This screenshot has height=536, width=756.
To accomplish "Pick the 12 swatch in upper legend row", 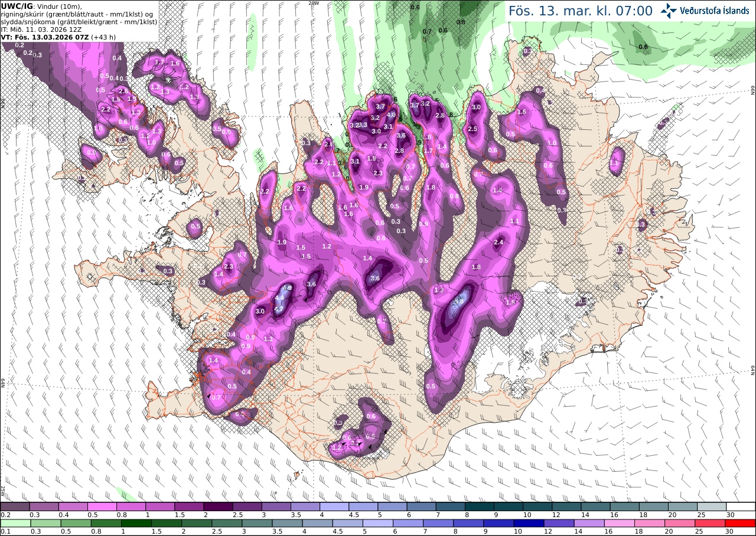I will click(x=566, y=506).
